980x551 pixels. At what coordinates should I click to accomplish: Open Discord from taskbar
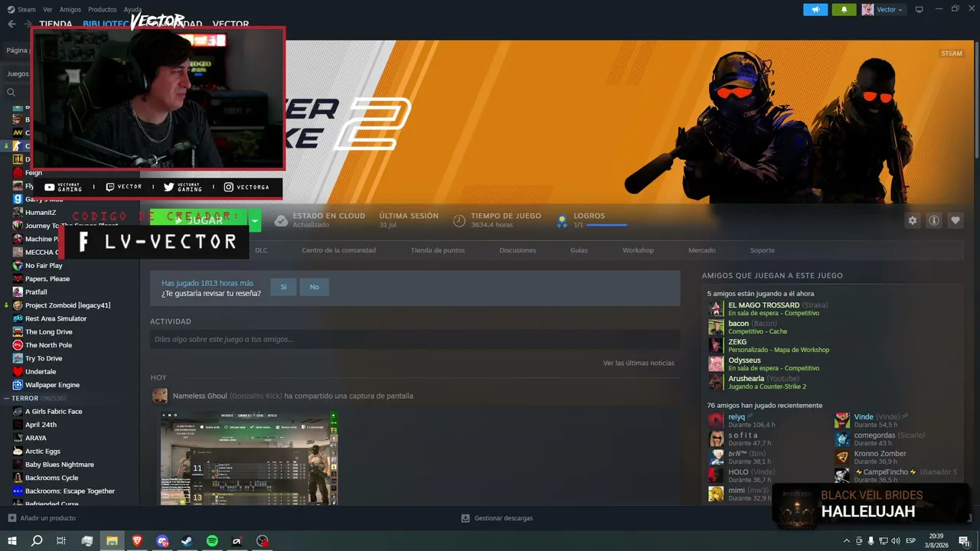(x=162, y=541)
